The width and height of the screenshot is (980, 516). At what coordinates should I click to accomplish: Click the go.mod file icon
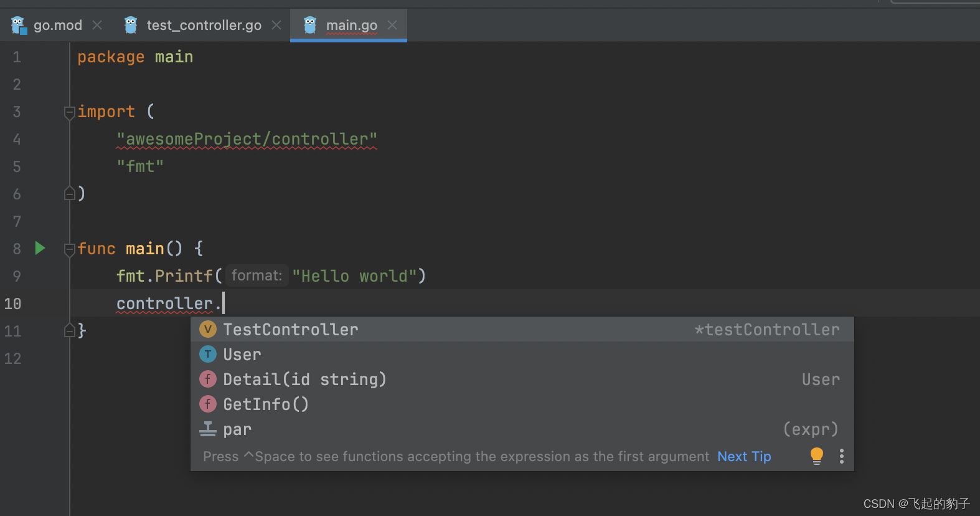[x=19, y=25]
